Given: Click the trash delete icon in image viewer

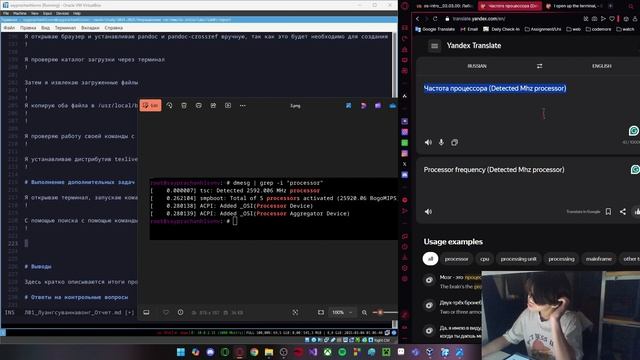Looking at the screenshot, I should (x=184, y=105).
